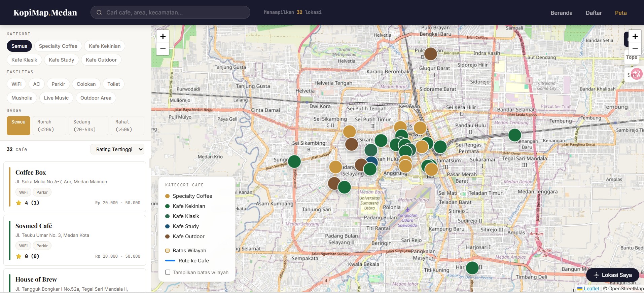Click the WiFi tag on Coffee Box card

tap(24, 192)
